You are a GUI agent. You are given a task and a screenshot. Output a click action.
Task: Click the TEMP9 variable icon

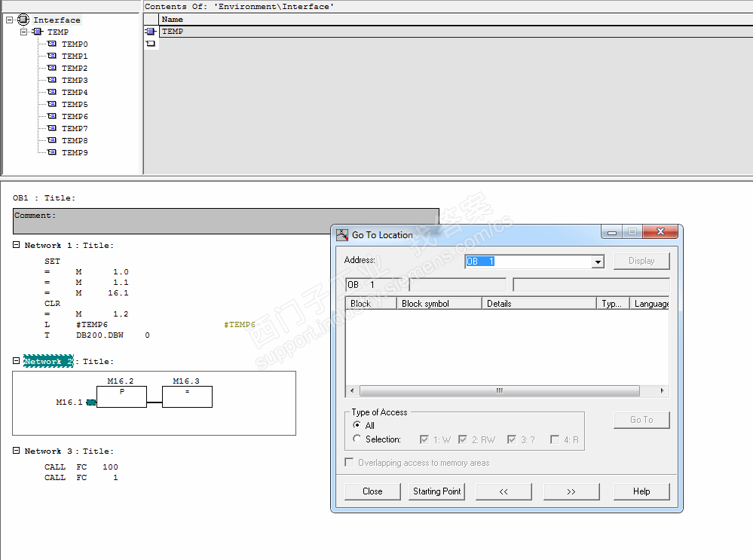52,151
